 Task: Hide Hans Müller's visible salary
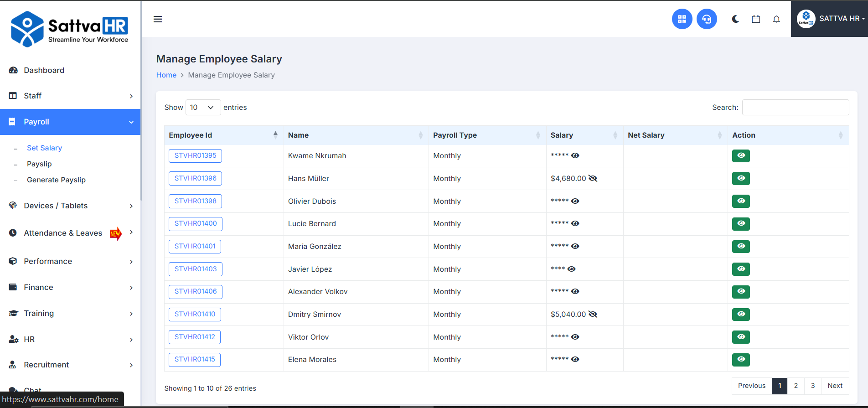pyautogui.click(x=593, y=178)
